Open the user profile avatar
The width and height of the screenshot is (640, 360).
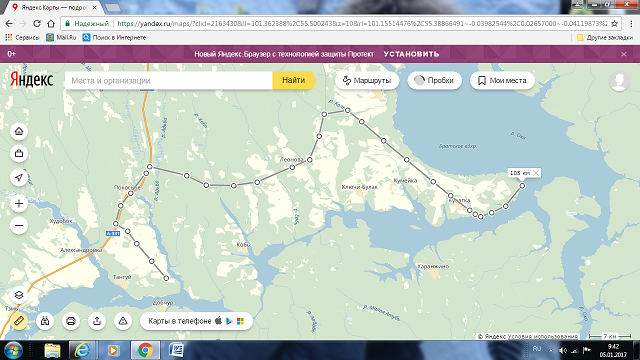tap(619, 80)
